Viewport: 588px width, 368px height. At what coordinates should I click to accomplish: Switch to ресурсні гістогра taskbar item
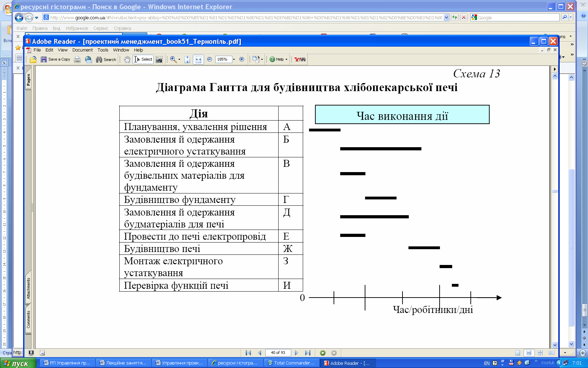click(235, 363)
